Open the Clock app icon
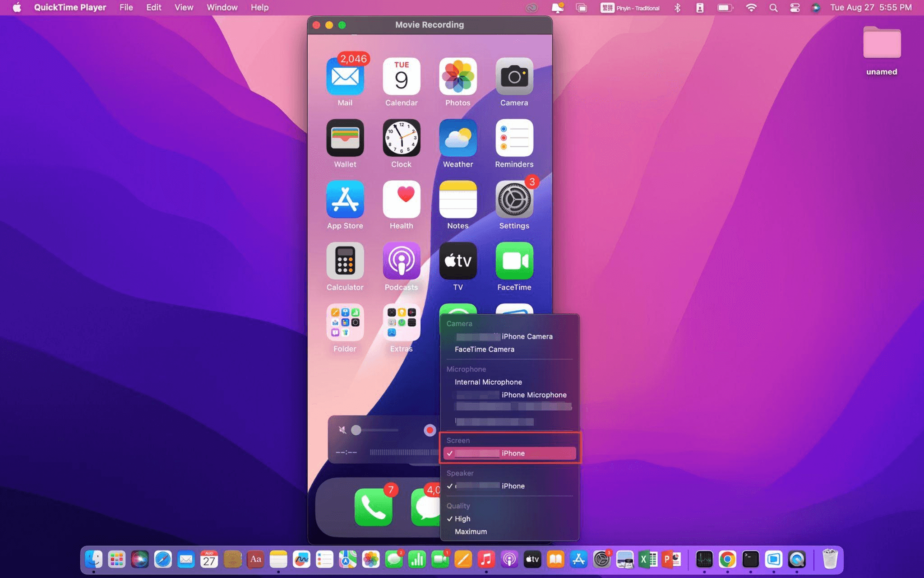This screenshot has height=578, width=924. pos(401,138)
